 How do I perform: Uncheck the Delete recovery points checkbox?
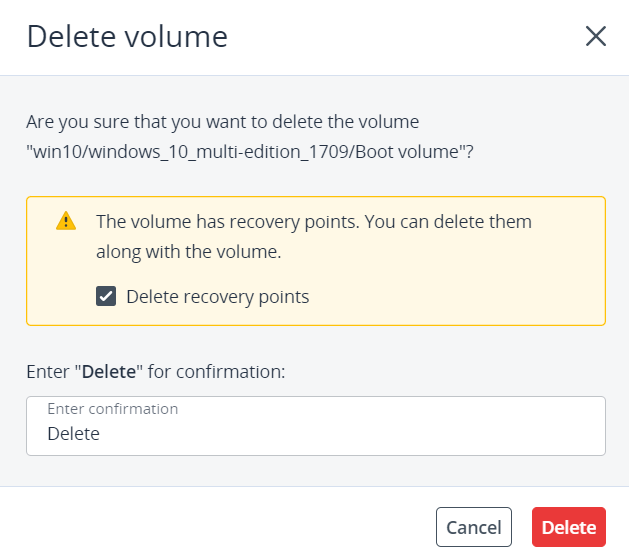click(x=105, y=296)
